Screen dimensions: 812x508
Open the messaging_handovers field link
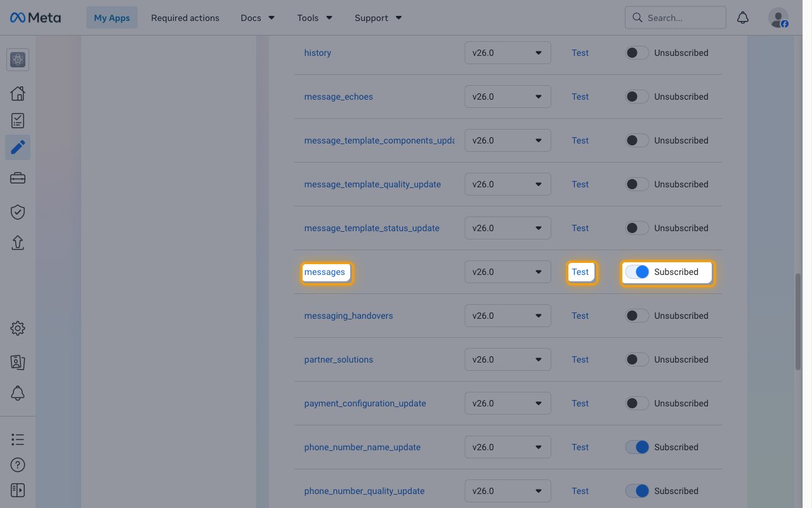tap(349, 316)
